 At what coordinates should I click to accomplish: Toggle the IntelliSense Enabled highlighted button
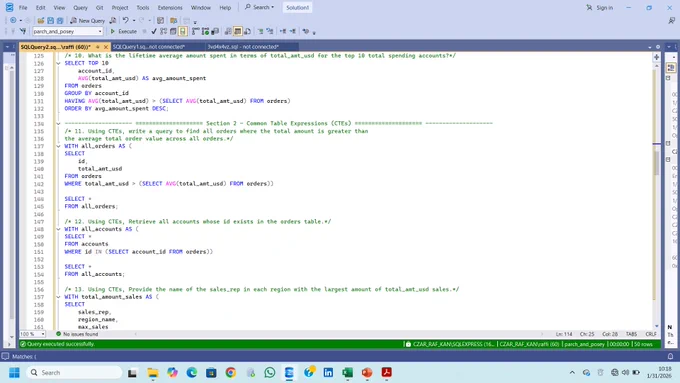183,31
